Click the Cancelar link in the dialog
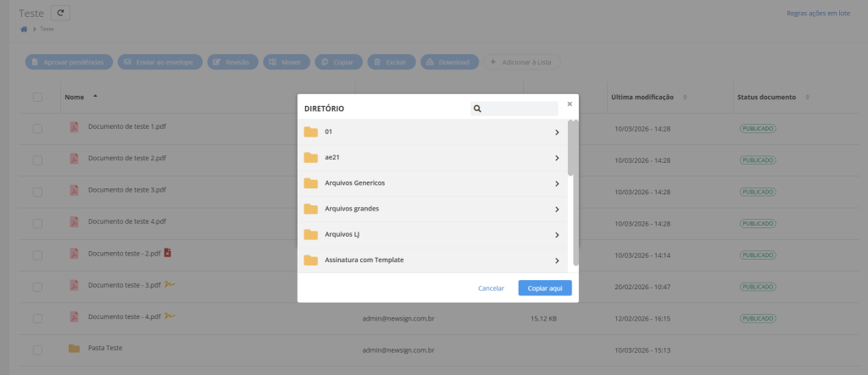This screenshot has height=375, width=868. [x=491, y=288]
